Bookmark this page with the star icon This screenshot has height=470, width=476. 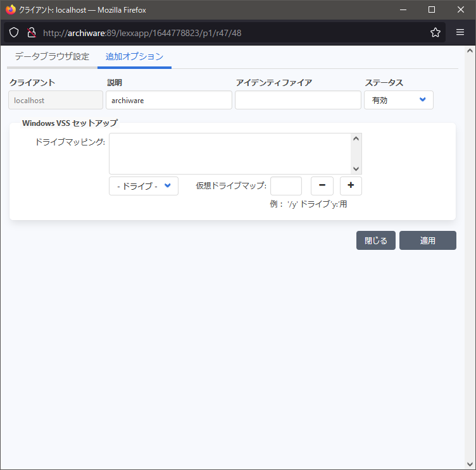point(435,33)
